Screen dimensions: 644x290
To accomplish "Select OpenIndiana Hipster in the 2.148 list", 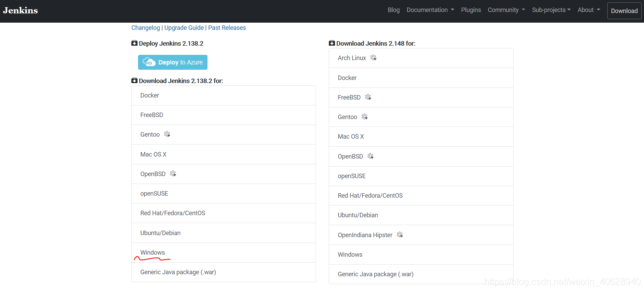I will tap(421, 235).
